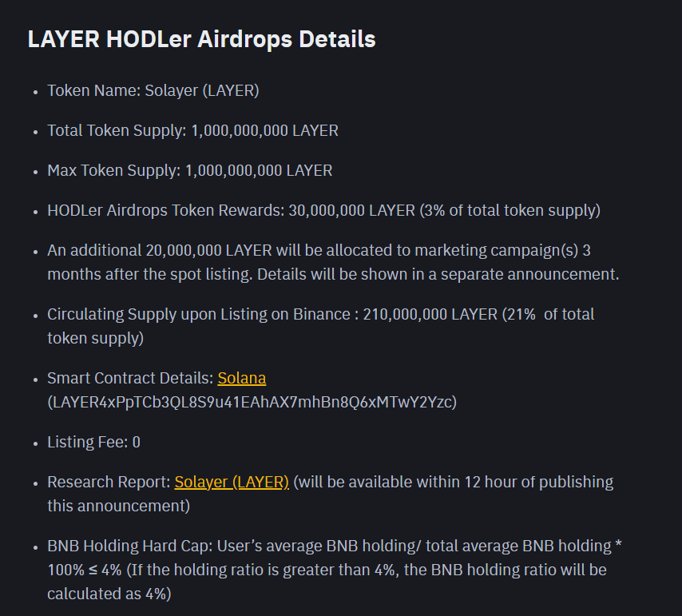The height and width of the screenshot is (616, 682).
Task: Click the An additional 20,000,000 LAYER sentence
Action: [333, 262]
